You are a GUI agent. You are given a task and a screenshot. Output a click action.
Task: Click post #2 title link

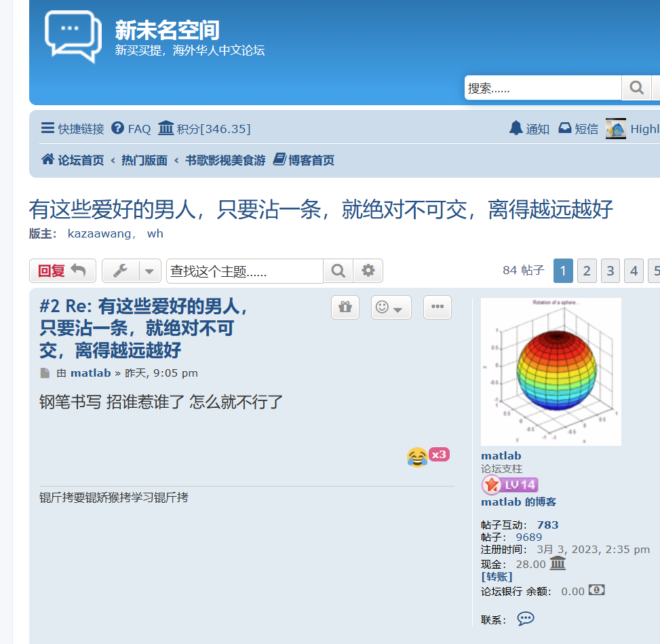point(144,328)
